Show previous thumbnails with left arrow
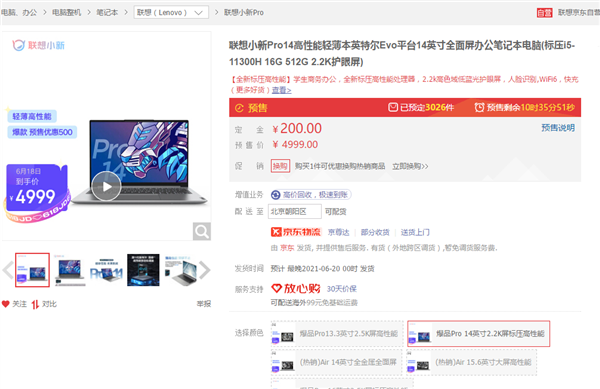This screenshot has height=389, width=600. click(8, 270)
